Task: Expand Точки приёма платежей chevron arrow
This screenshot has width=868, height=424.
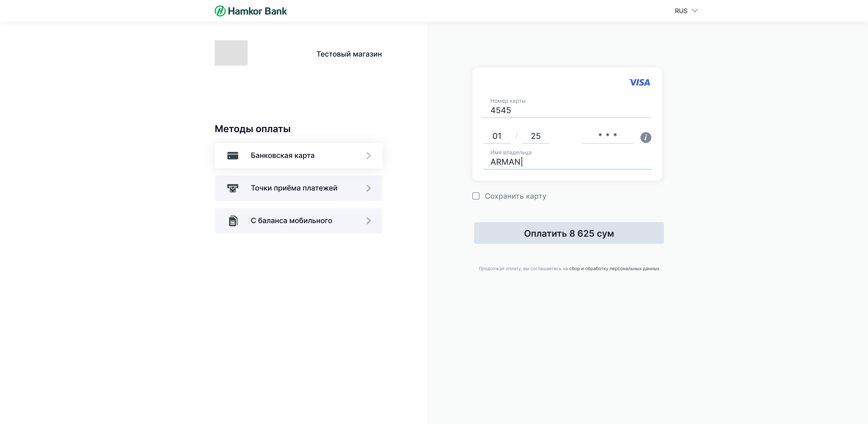Action: click(368, 188)
